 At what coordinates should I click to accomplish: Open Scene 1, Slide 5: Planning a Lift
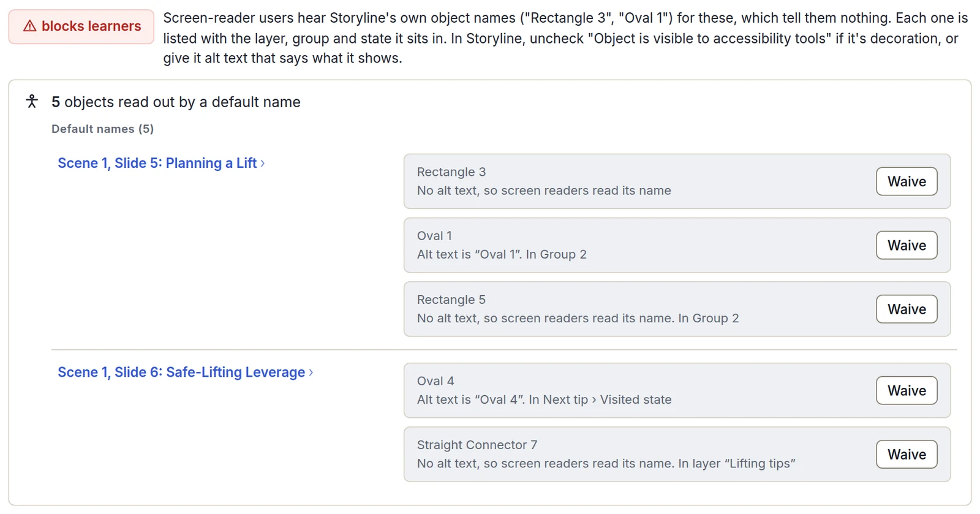click(x=161, y=163)
